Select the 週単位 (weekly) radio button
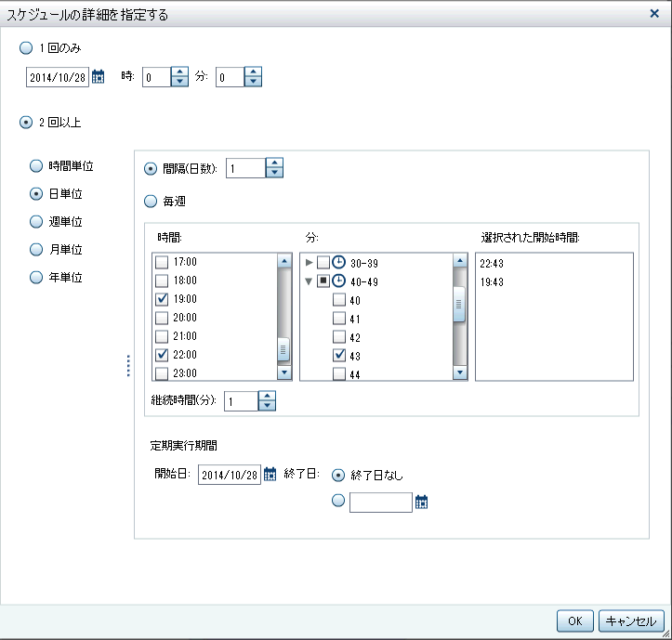 click(37, 222)
